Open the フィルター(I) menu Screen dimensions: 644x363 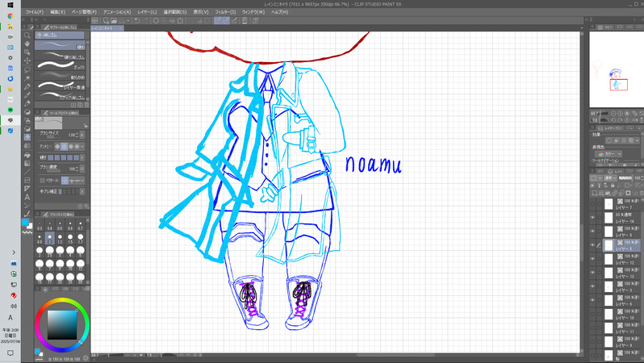pyautogui.click(x=225, y=12)
